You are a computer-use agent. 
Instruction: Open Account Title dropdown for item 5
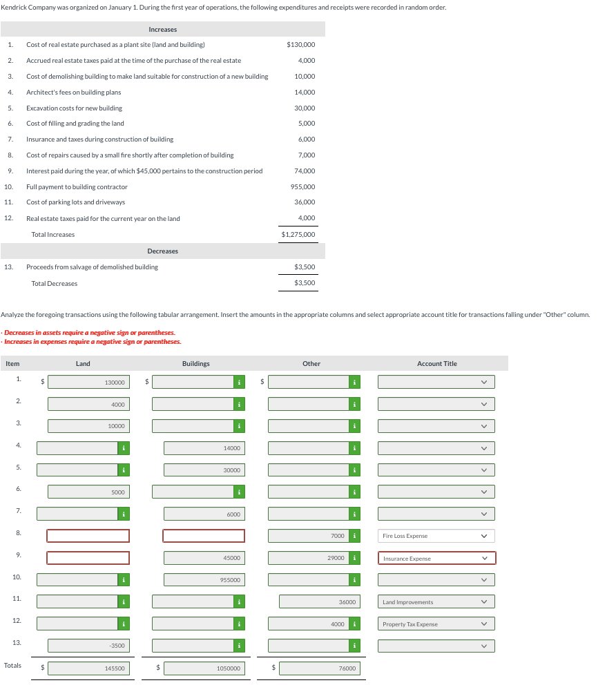436,470
